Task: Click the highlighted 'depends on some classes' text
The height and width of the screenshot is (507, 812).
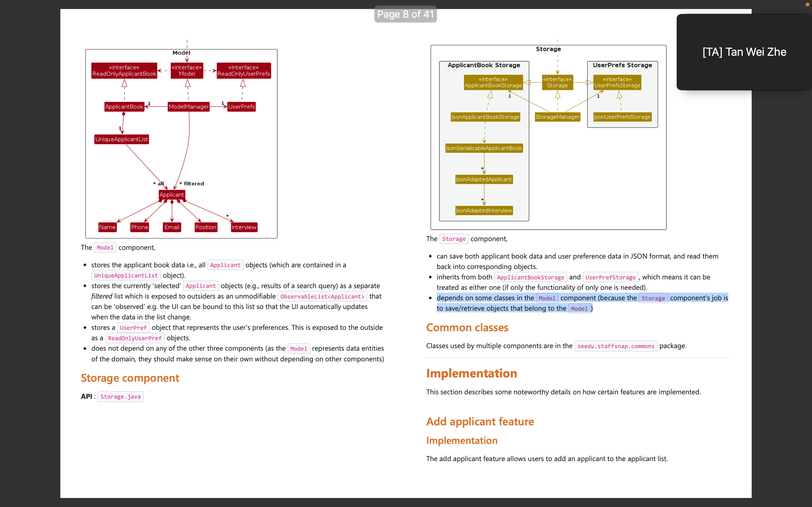Action: (x=485, y=298)
